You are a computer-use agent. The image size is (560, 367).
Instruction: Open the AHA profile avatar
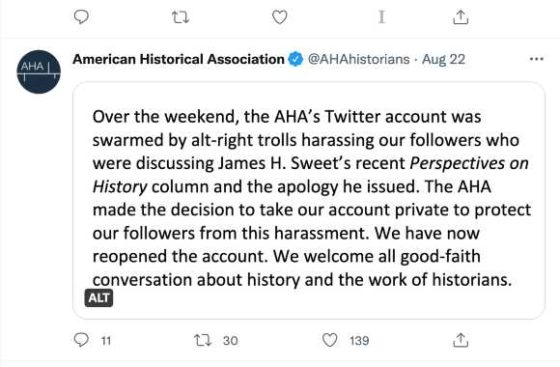click(39, 72)
